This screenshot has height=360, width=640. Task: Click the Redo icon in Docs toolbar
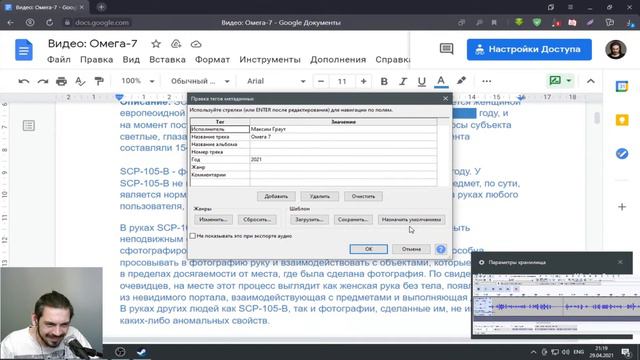coord(42,81)
